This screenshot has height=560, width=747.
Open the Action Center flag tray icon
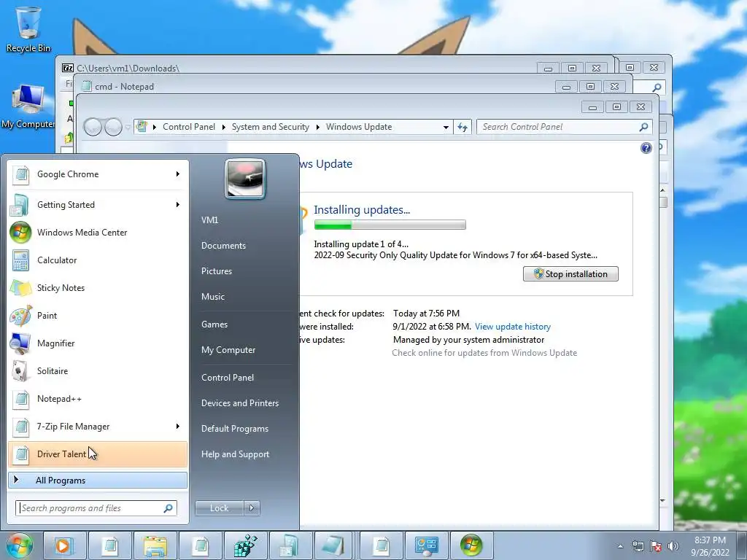click(656, 546)
